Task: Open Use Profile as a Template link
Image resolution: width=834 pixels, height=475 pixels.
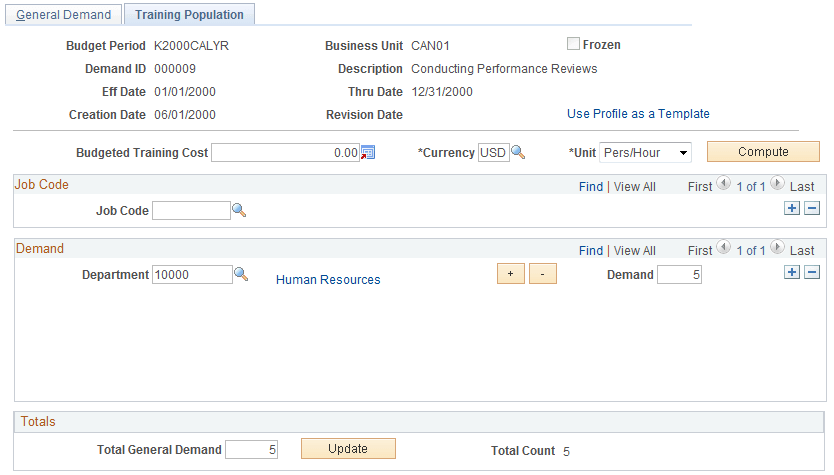Action: click(638, 114)
